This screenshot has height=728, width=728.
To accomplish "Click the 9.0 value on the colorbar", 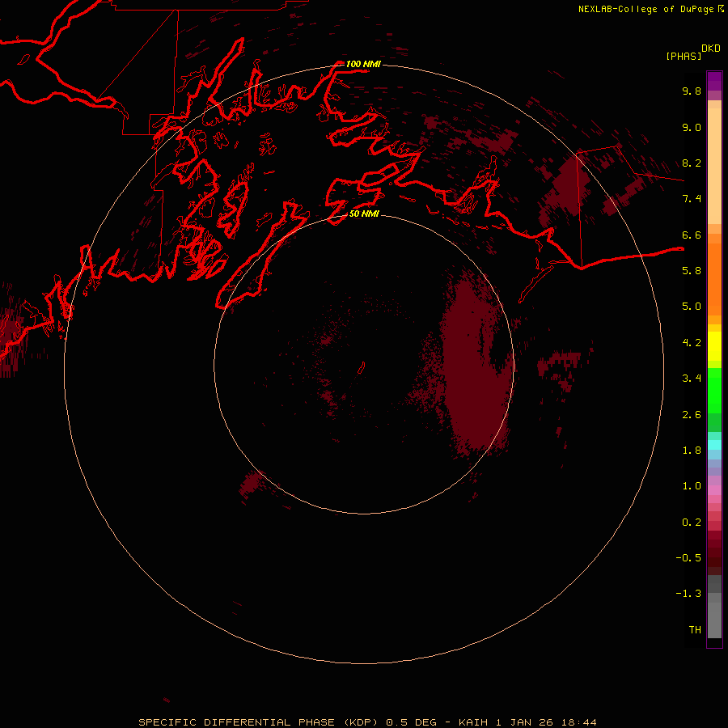I will click(692, 127).
